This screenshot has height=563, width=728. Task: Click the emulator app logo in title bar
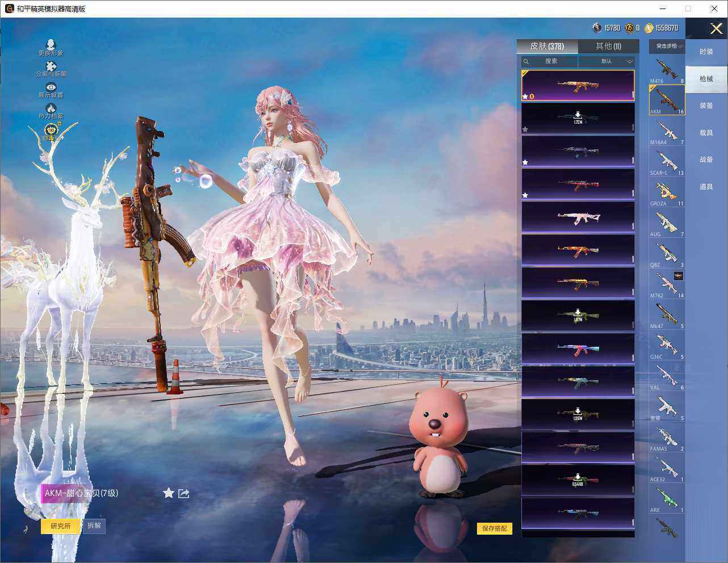[9, 9]
